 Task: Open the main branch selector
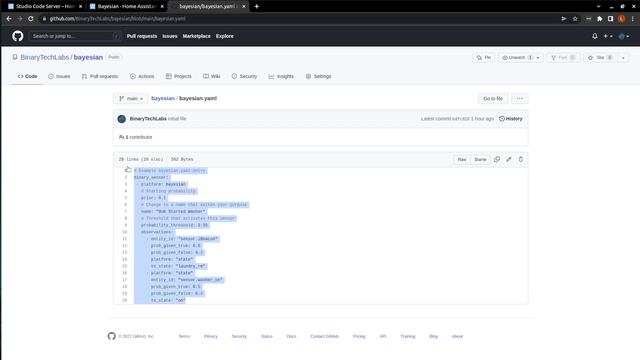(131, 98)
